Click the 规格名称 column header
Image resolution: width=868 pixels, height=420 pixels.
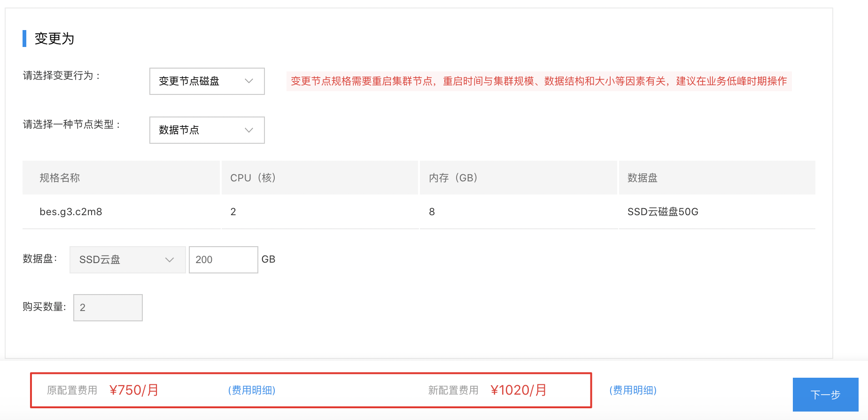coord(60,178)
